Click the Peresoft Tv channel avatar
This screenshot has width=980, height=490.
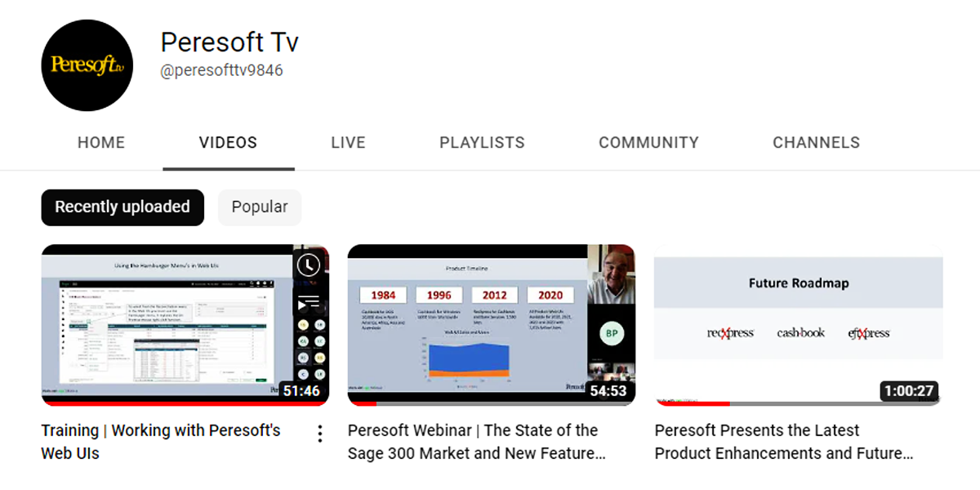[87, 65]
